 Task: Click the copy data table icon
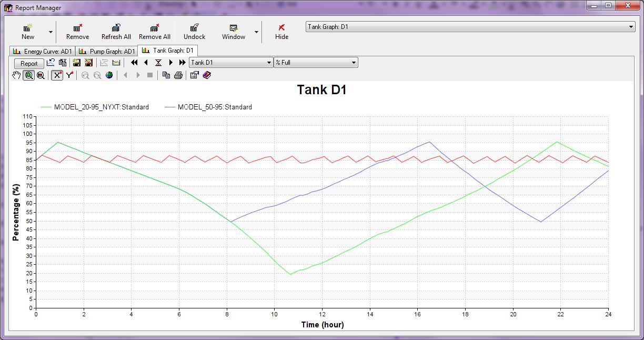click(x=62, y=62)
